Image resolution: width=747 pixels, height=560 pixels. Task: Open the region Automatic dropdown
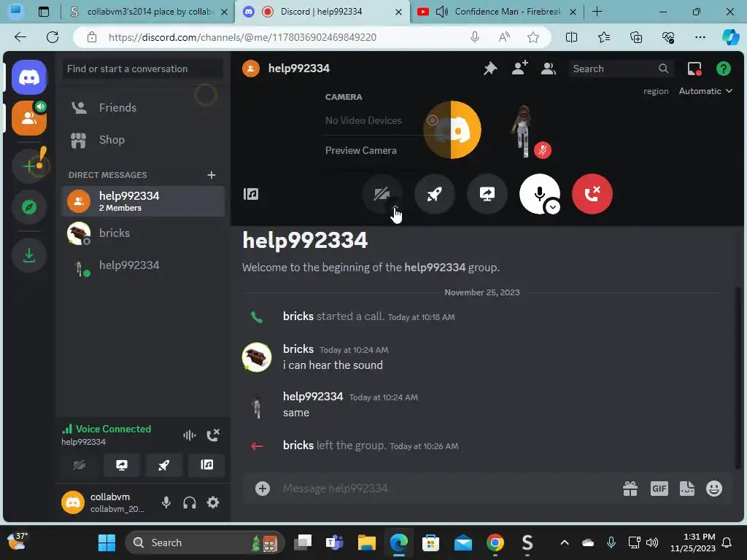click(x=705, y=91)
